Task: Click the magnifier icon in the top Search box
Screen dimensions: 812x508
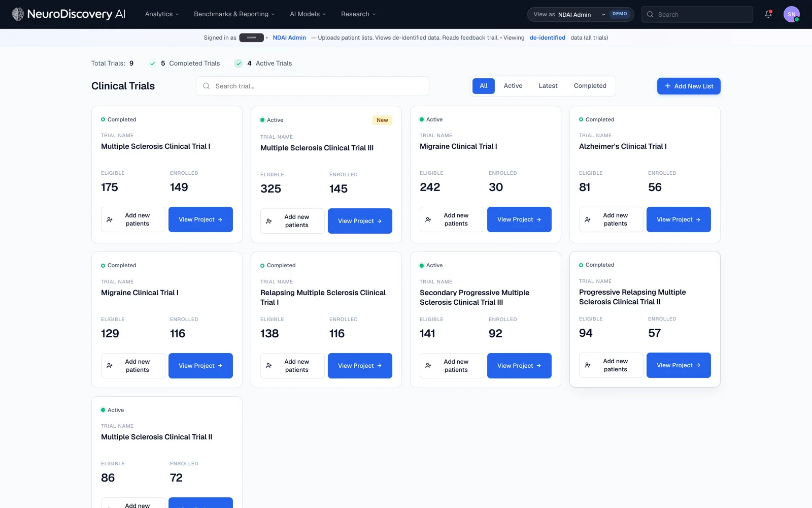Action: pyautogui.click(x=650, y=14)
